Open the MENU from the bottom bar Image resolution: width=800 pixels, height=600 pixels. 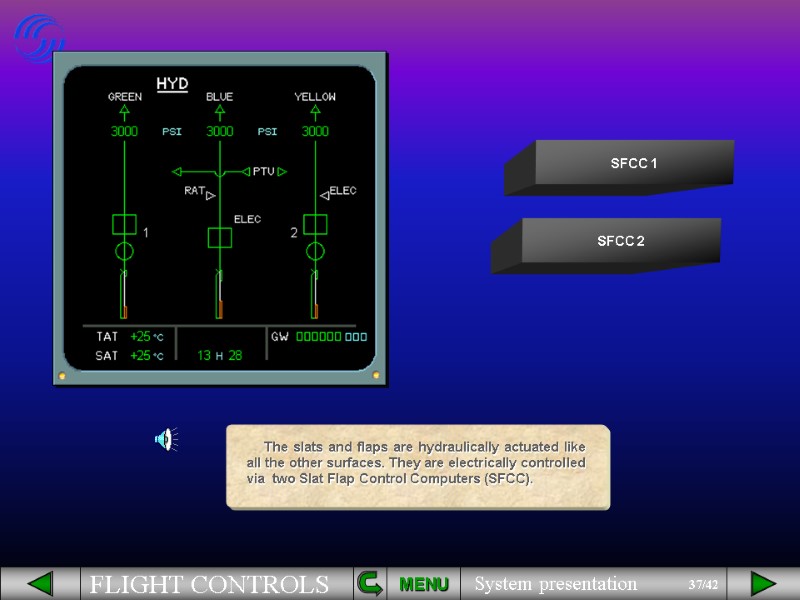click(422, 583)
